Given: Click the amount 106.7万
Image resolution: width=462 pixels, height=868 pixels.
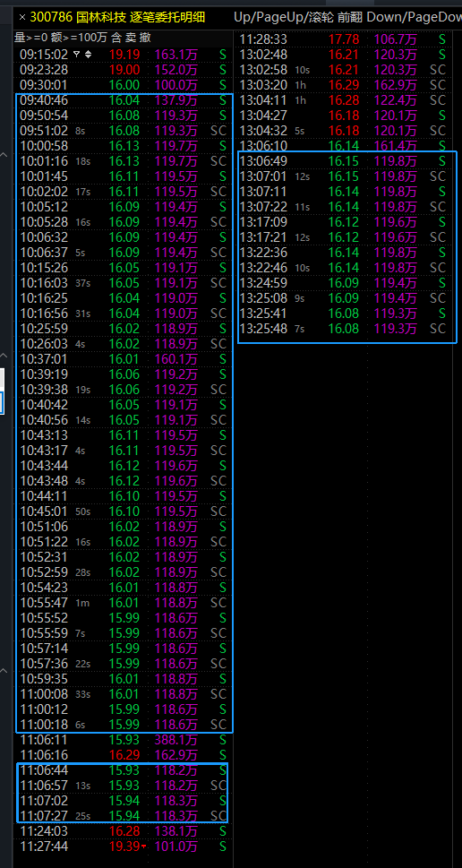Looking at the screenshot, I should (396, 39).
